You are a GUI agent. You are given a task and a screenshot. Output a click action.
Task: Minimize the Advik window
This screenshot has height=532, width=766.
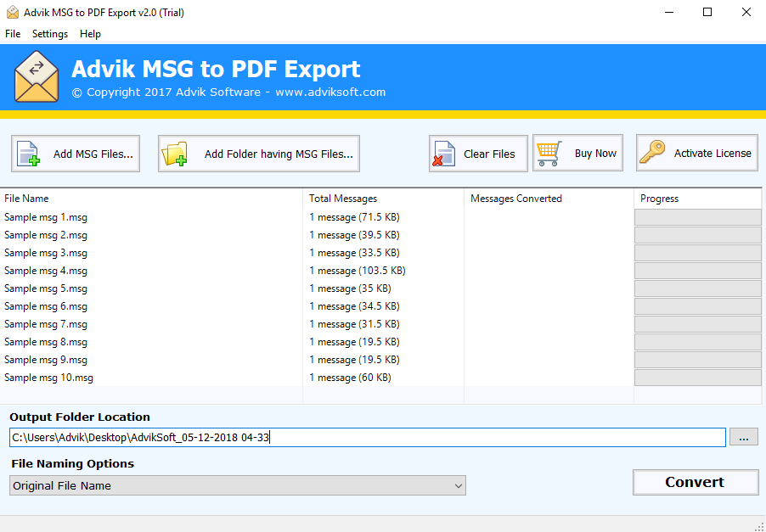667,13
